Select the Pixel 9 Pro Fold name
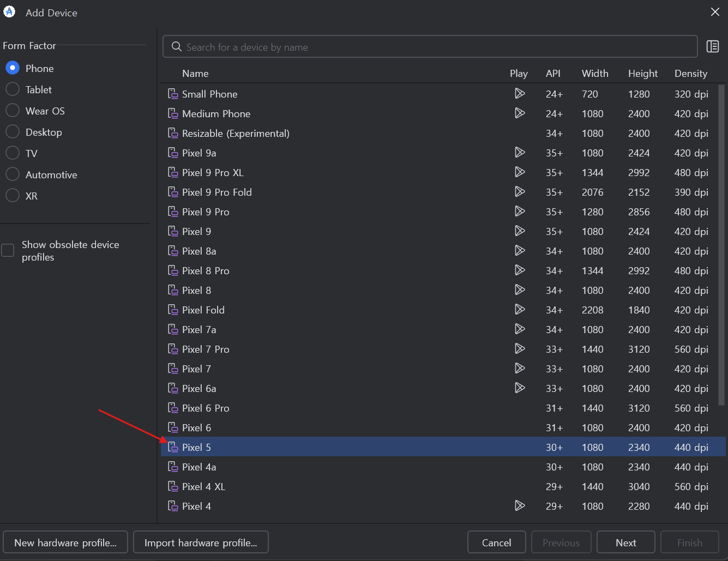 [x=217, y=192]
